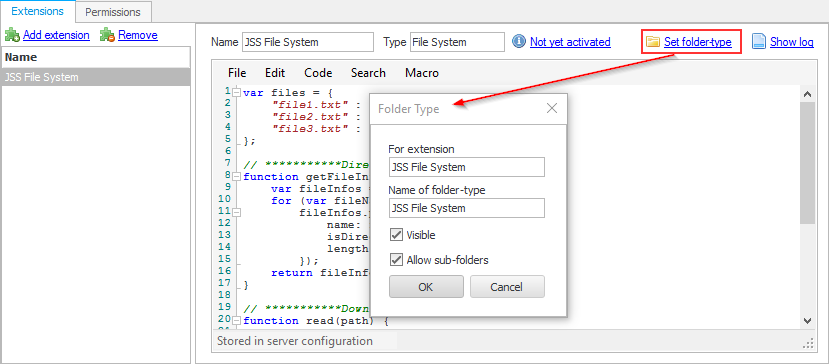Collapse the getFileInfos function fold at line 8
Viewport: 829px width, 364px height.
pyautogui.click(x=237, y=176)
